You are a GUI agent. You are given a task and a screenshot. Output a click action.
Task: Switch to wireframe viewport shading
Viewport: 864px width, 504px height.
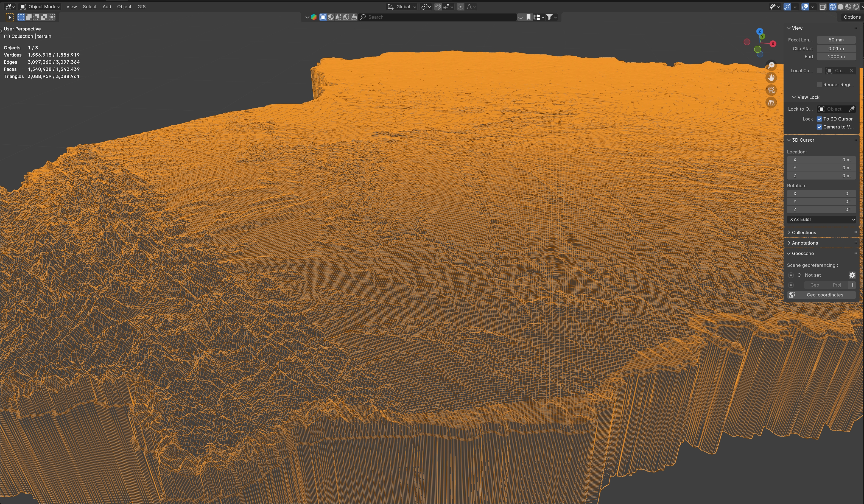click(833, 7)
